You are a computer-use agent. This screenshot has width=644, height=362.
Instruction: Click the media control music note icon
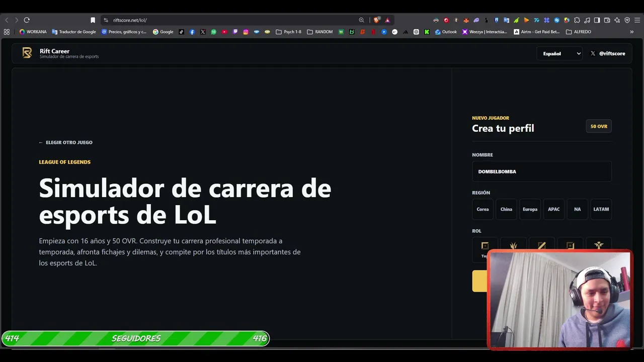click(x=587, y=20)
